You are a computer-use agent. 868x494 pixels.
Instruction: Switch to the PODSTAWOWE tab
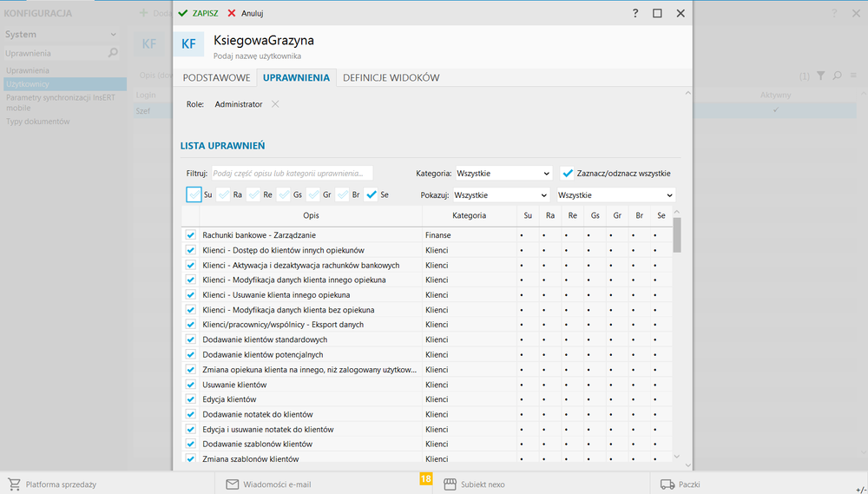click(x=216, y=78)
